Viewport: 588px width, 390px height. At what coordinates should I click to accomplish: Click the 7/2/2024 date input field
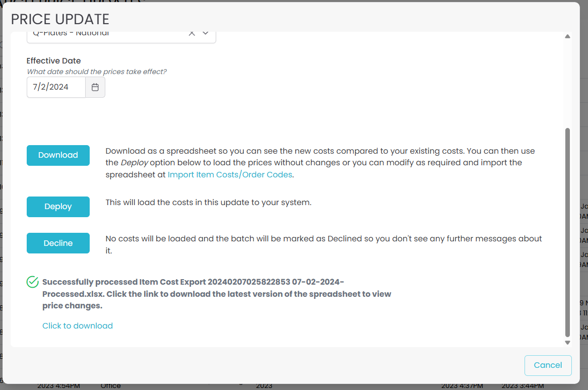pyautogui.click(x=55, y=87)
